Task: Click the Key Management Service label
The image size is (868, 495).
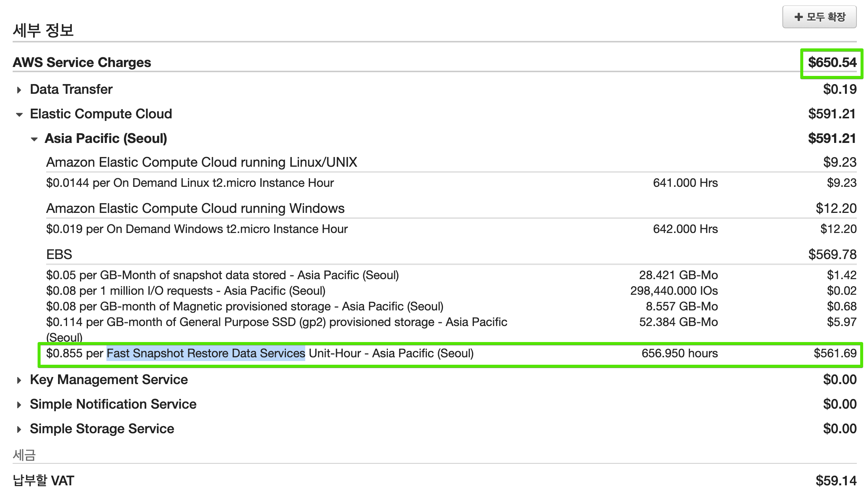Action: (109, 380)
